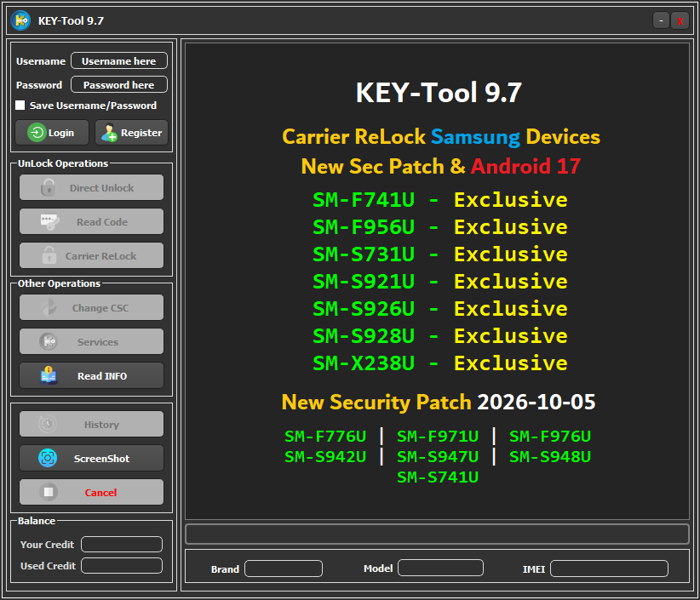Viewport: 700px width, 600px height.
Task: Click into the Model field
Action: click(x=440, y=568)
